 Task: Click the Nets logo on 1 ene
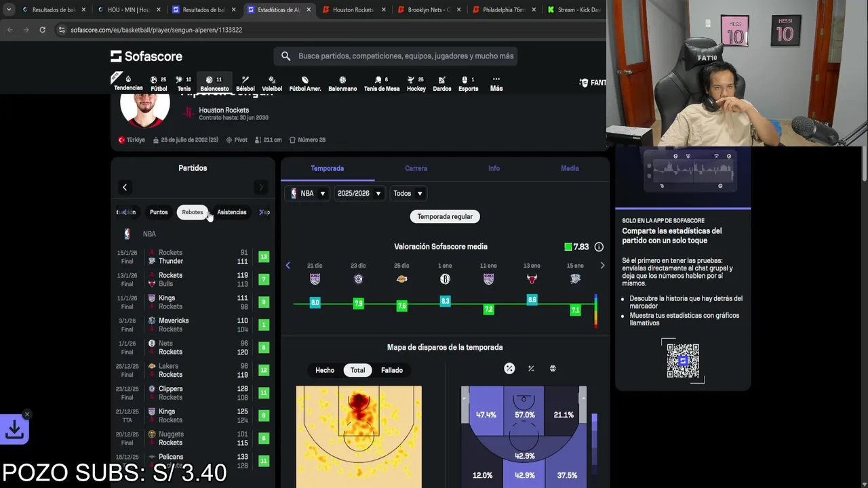445,279
